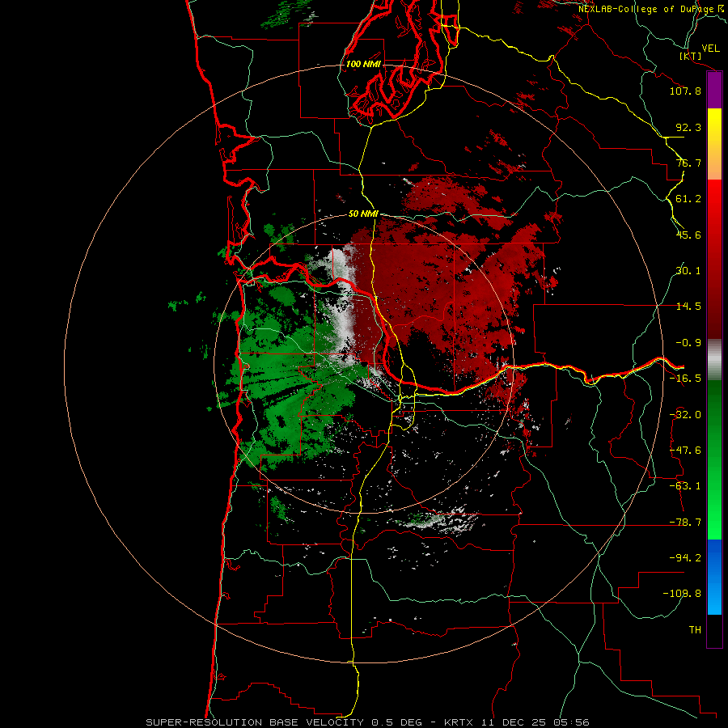
Task: Click the 100 NMI range ring label
Action: [x=363, y=64]
